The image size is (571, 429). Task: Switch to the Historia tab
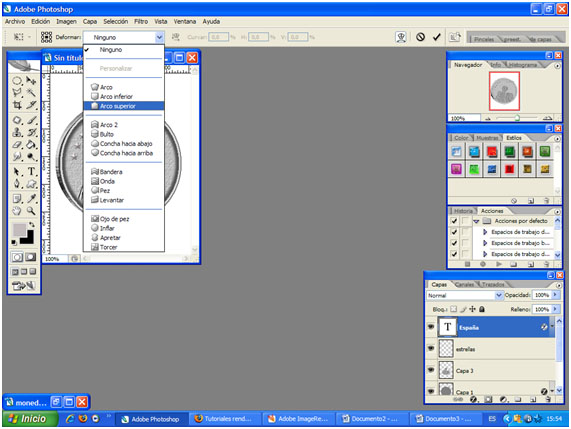pos(463,211)
